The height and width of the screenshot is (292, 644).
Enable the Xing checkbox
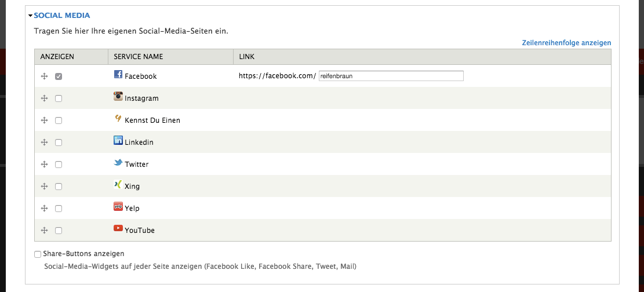pos(59,187)
